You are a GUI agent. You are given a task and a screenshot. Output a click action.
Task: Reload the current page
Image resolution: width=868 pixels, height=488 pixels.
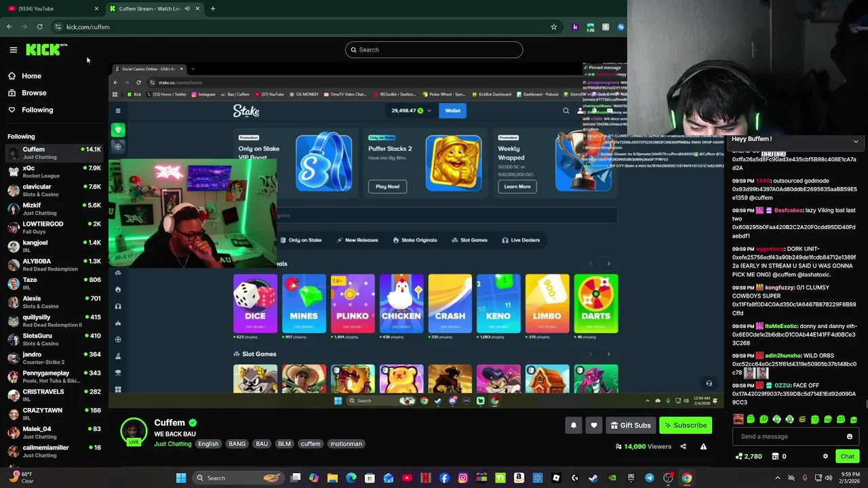[x=40, y=27]
